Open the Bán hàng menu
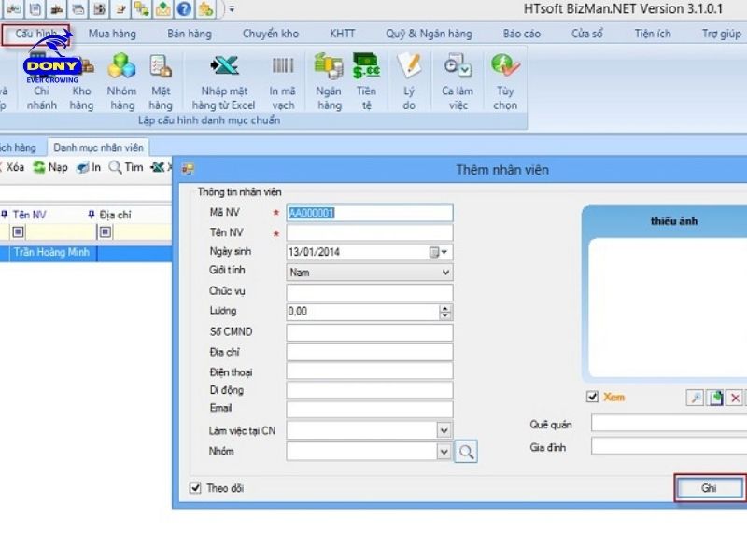The image size is (747, 560). [x=190, y=34]
